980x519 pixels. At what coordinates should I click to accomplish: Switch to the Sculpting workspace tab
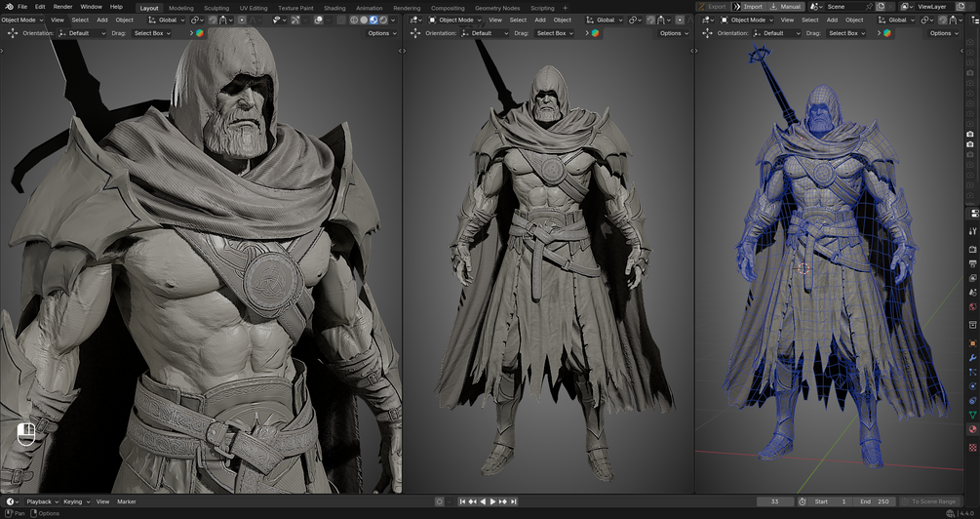(x=216, y=8)
